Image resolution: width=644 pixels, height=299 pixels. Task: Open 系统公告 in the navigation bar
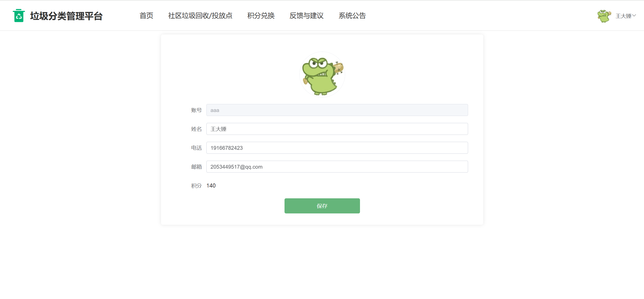tap(352, 16)
